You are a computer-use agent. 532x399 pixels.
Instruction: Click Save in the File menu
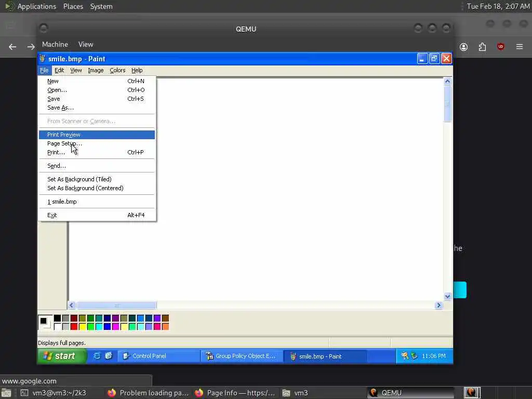97,99
